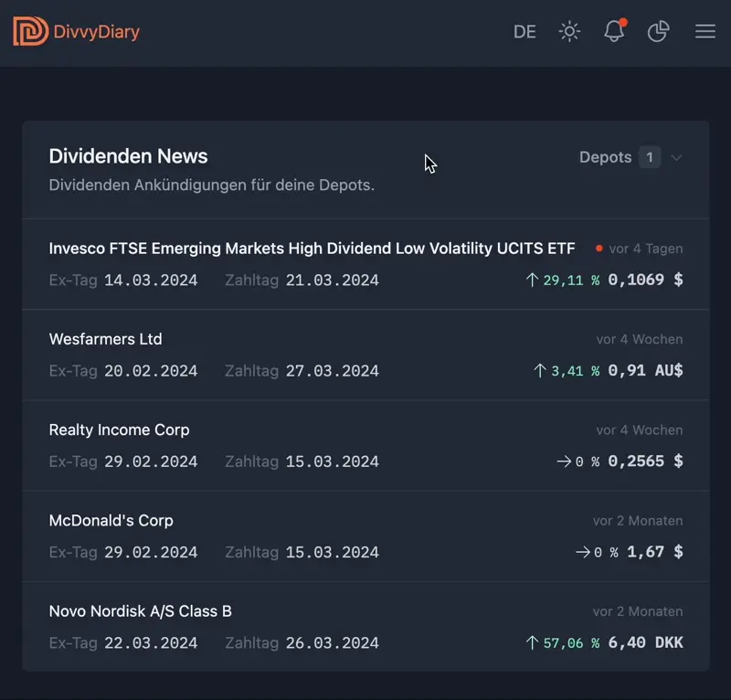
Task: Click the Depots count badge
Action: [x=649, y=157]
